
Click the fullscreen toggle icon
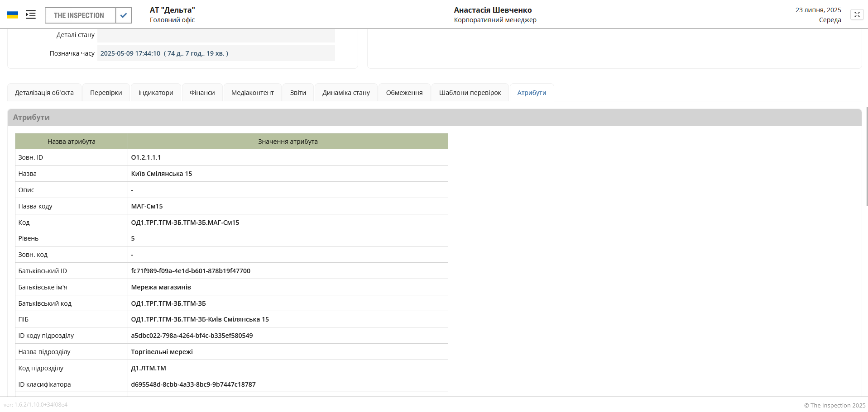(857, 14)
